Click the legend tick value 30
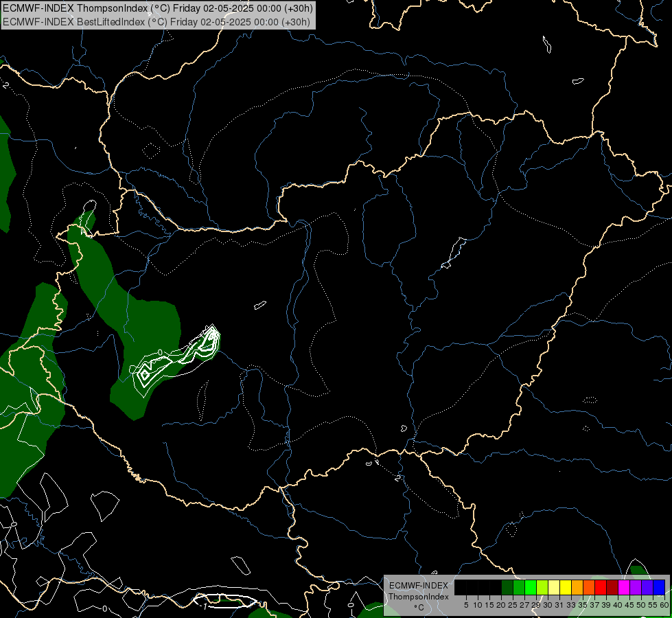 (x=548, y=605)
